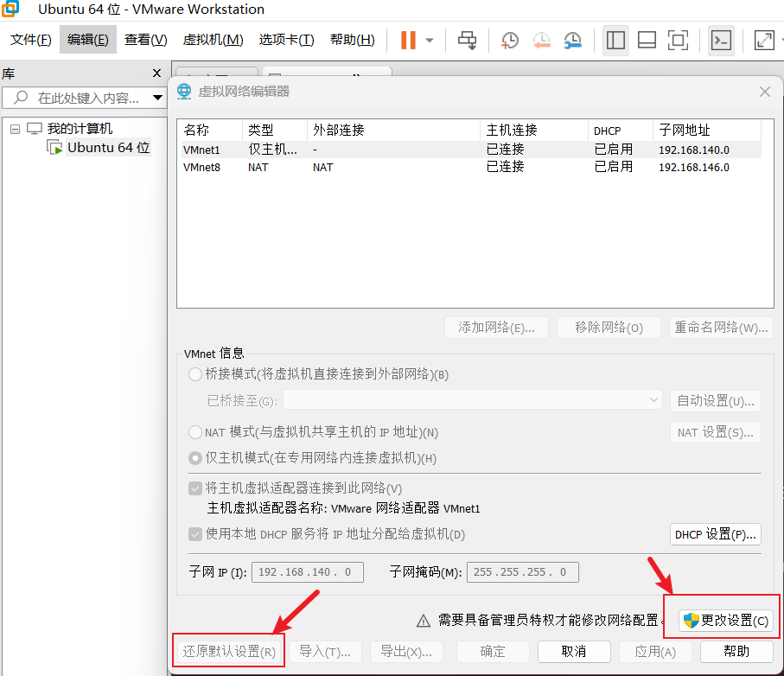The width and height of the screenshot is (784, 676).
Task: Open the Snapshot Manager icon
Action: (575, 40)
